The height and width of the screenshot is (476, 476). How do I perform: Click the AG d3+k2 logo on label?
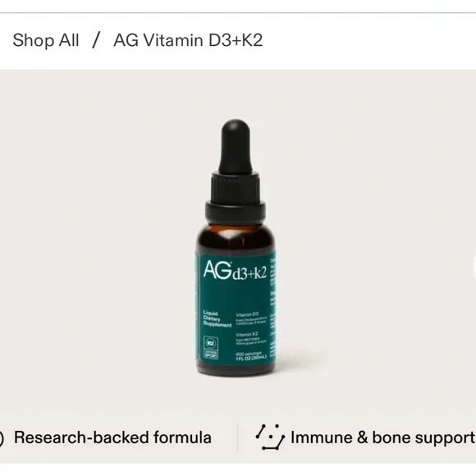coord(235,269)
